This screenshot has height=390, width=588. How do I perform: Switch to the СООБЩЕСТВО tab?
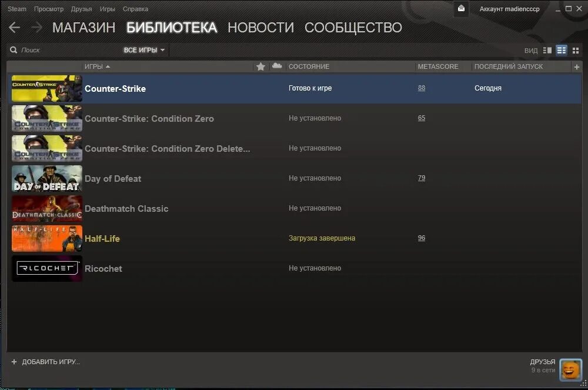353,28
